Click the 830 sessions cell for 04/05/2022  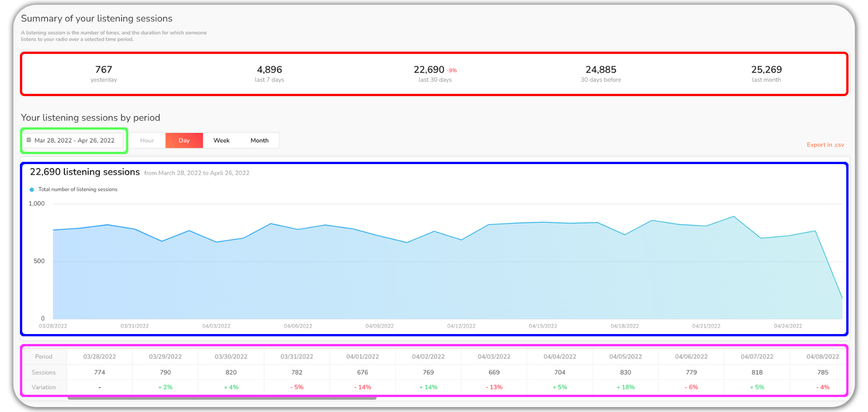pyautogui.click(x=626, y=372)
